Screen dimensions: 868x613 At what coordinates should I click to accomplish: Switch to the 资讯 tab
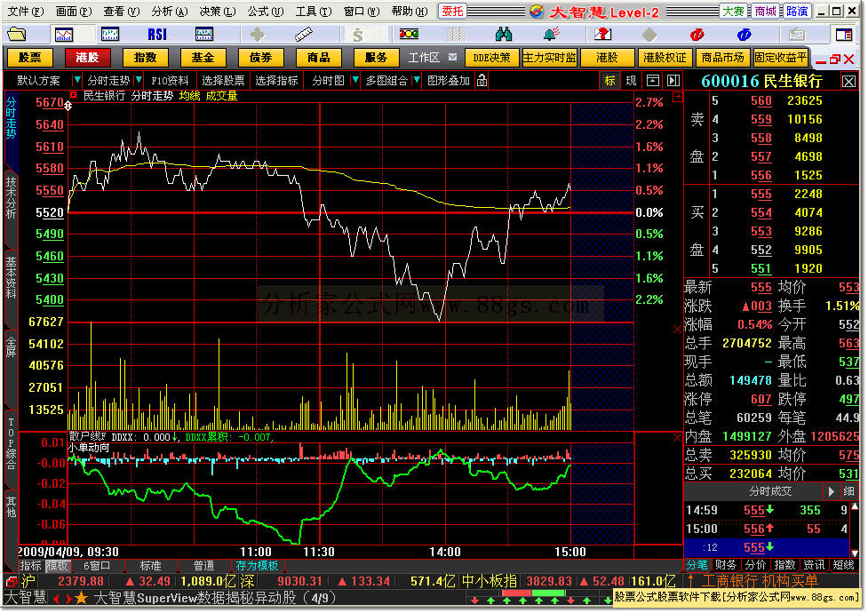814,565
